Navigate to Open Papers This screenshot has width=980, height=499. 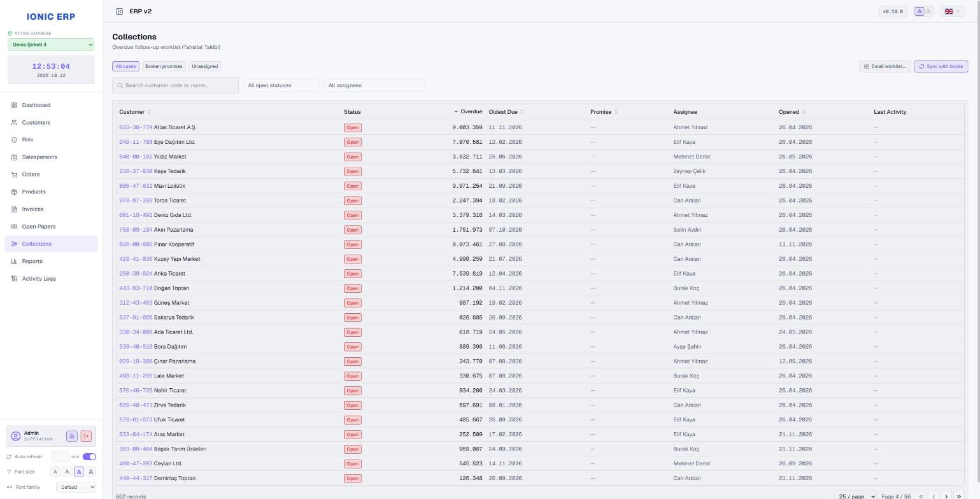pyautogui.click(x=51, y=227)
